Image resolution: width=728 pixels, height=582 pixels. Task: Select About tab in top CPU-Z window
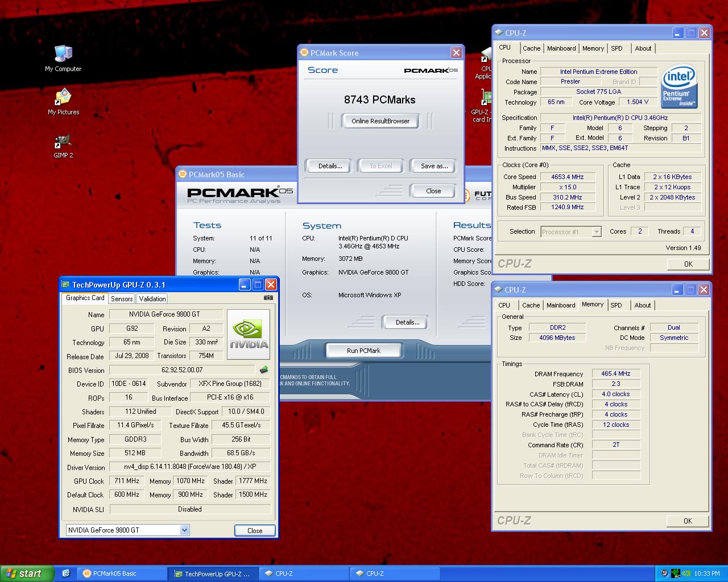pos(643,48)
